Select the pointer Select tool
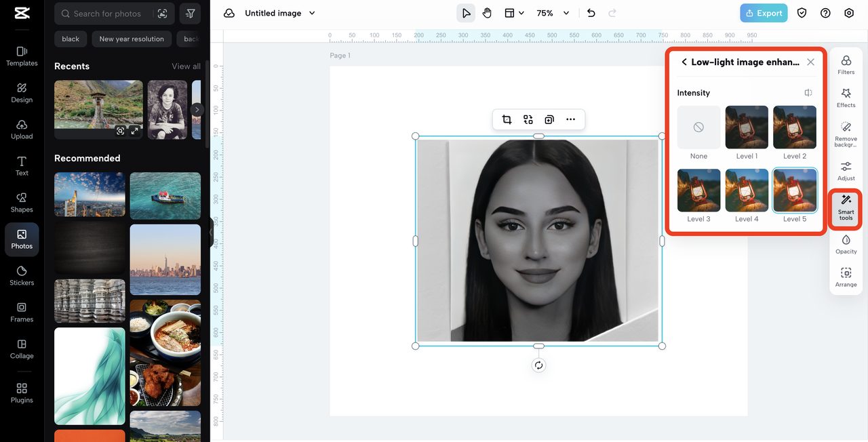The image size is (868, 442). point(466,13)
